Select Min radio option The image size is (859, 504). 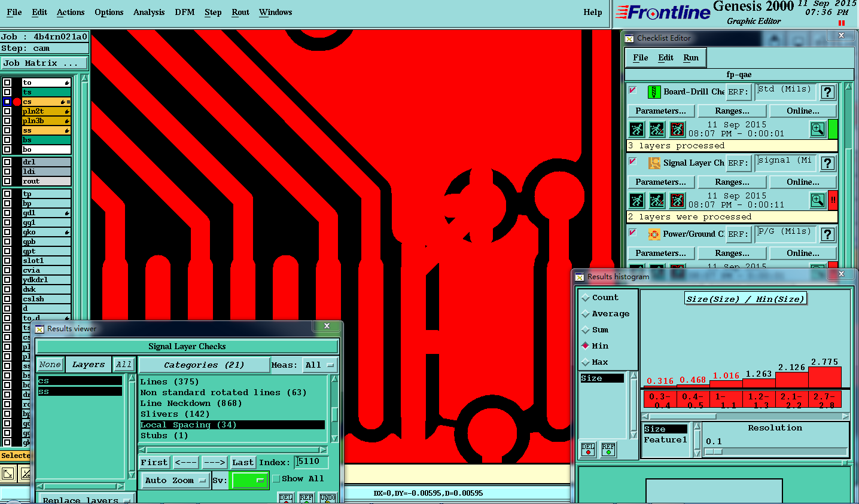(586, 346)
